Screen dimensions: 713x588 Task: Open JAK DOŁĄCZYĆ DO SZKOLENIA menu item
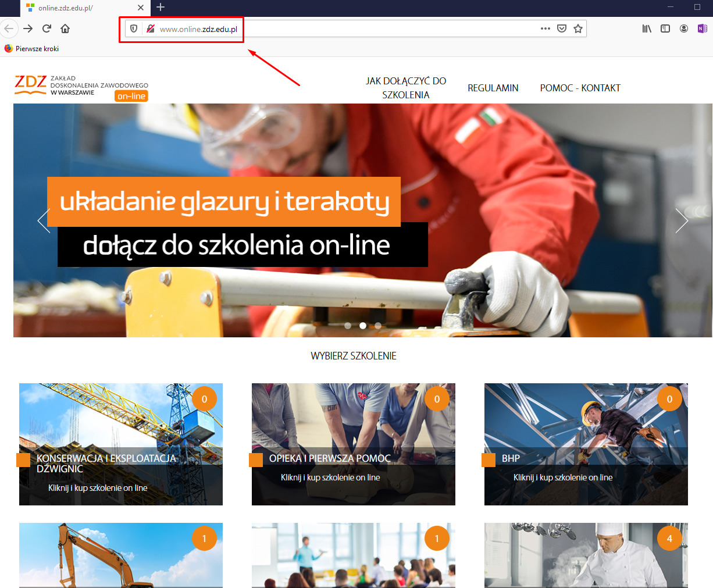coord(406,88)
